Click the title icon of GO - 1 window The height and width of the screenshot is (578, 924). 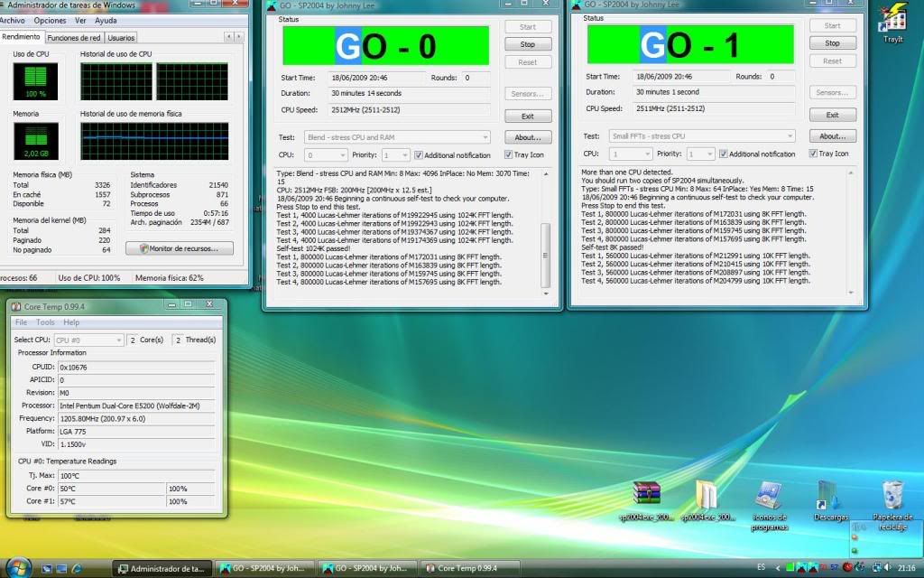[577, 5]
